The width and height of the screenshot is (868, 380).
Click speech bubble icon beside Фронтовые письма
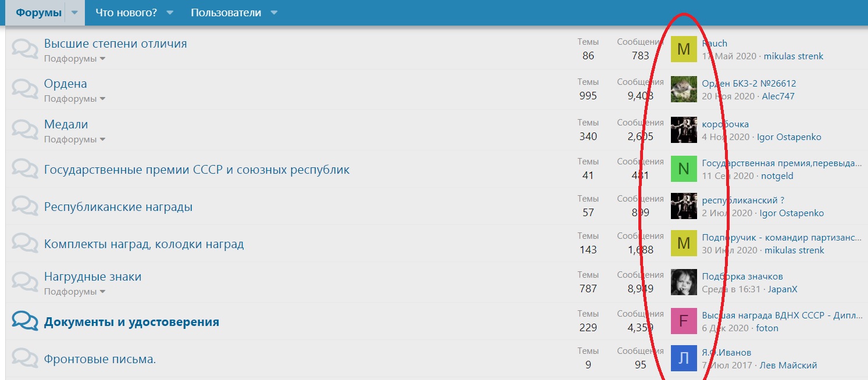click(x=25, y=358)
